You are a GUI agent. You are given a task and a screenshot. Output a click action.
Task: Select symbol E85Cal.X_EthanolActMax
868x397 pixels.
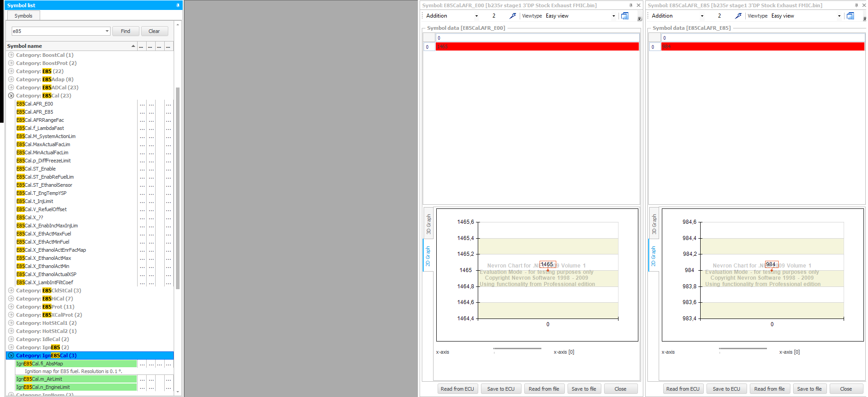click(x=44, y=258)
